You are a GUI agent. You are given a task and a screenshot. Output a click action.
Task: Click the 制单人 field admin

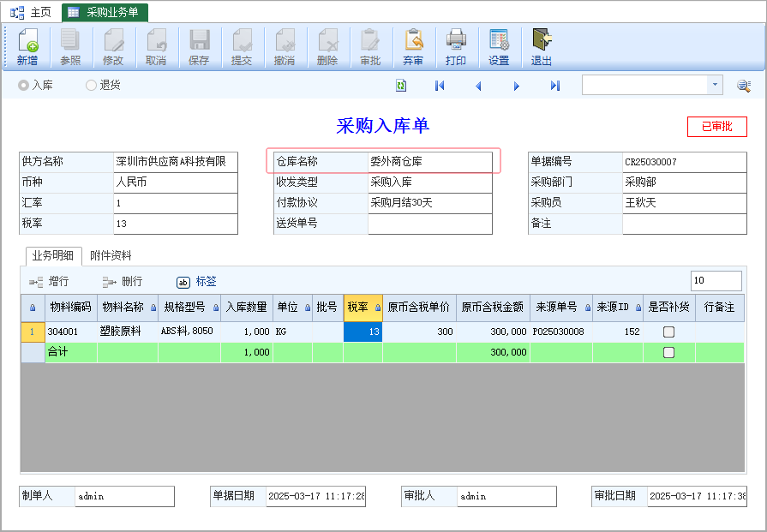125,496
